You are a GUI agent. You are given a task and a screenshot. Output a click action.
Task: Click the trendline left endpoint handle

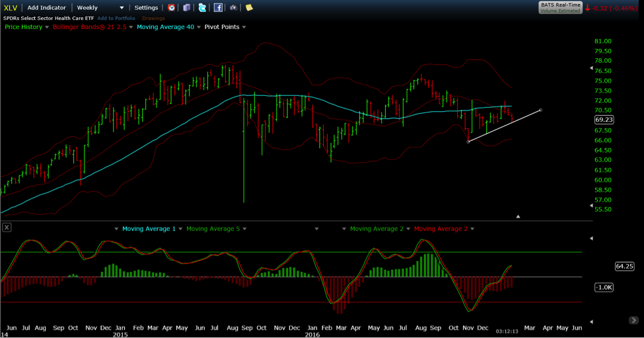pyautogui.click(x=468, y=142)
